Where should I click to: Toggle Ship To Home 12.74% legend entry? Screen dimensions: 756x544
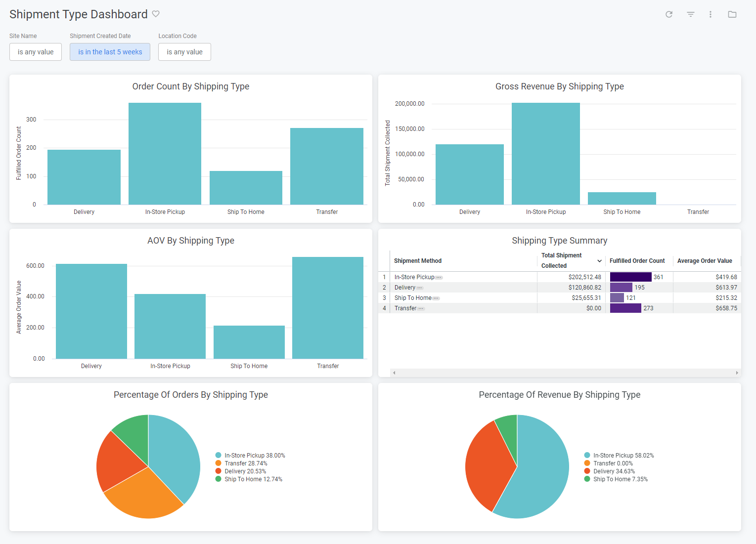249,479
